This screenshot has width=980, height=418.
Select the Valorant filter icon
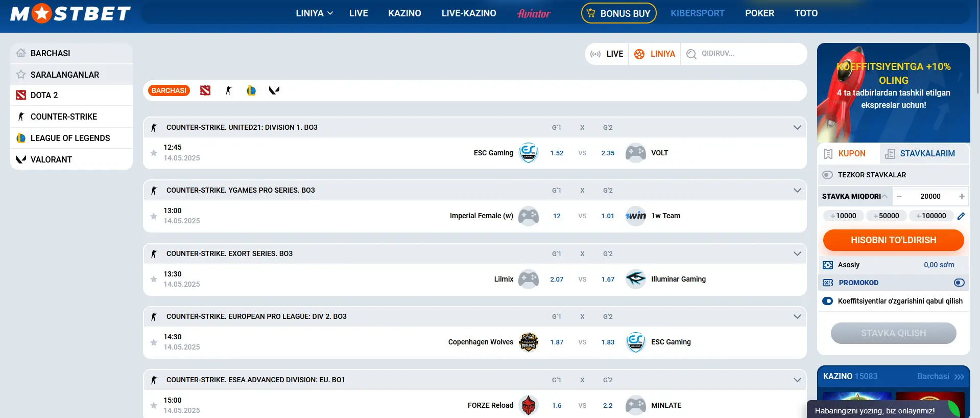[274, 90]
